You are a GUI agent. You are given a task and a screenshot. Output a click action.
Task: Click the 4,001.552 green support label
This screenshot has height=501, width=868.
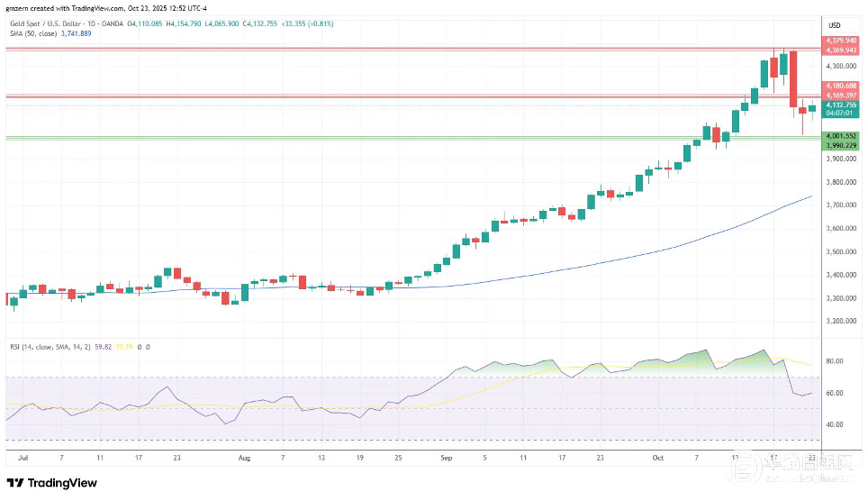click(x=840, y=135)
